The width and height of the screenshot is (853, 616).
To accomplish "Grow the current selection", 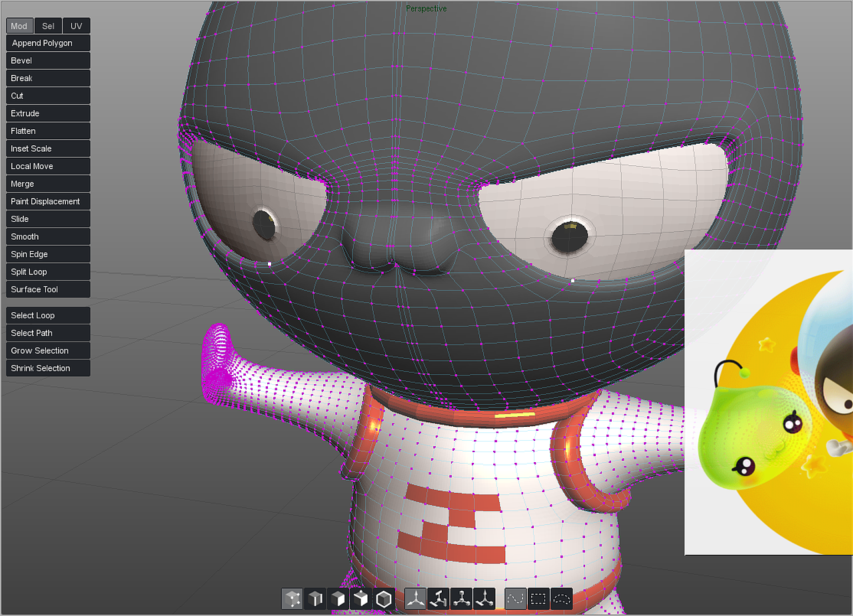I will click(47, 350).
